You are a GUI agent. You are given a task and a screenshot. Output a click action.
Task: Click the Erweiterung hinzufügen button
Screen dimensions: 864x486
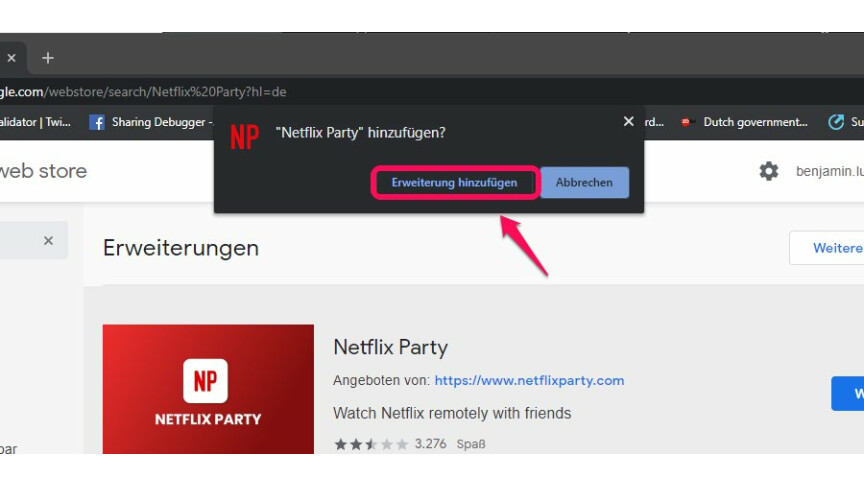[454, 183]
